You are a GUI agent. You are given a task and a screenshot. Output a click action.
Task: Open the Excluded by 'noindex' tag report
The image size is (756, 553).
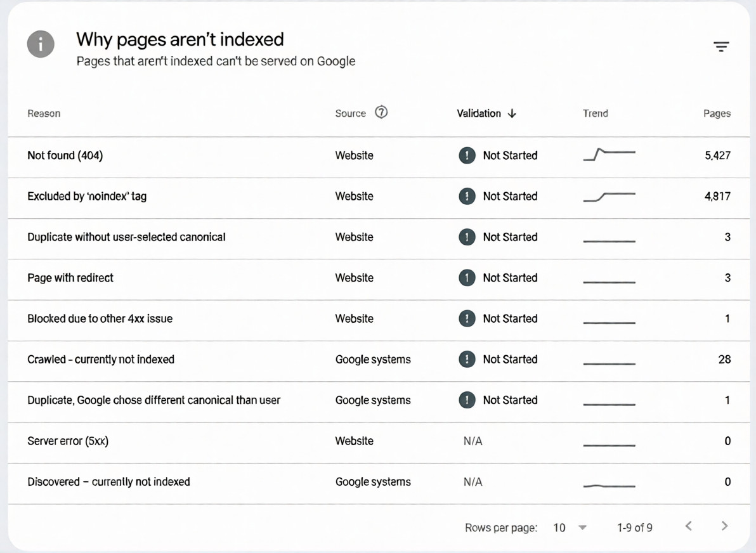(x=88, y=196)
